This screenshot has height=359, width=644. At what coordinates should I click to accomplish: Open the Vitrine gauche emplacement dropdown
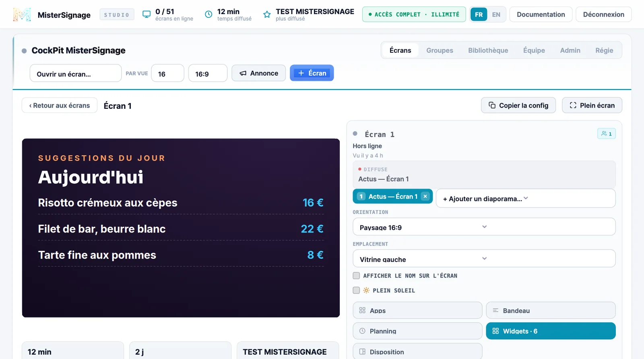click(484, 258)
